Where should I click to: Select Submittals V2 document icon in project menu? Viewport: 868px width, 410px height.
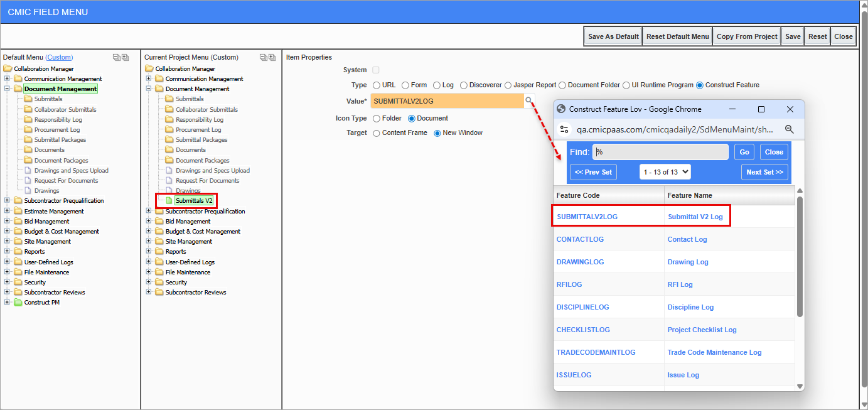tap(169, 201)
